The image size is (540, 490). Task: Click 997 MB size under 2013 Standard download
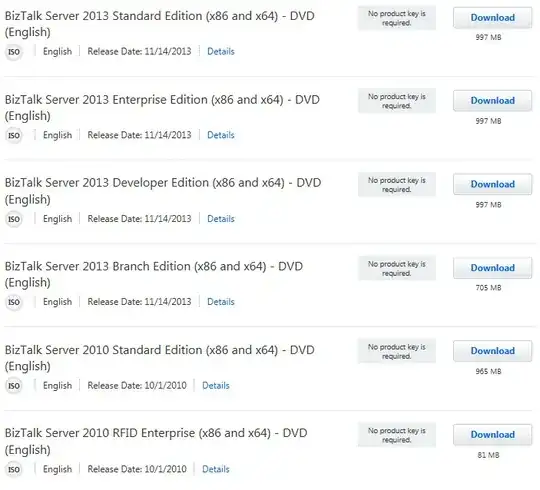pyautogui.click(x=488, y=38)
